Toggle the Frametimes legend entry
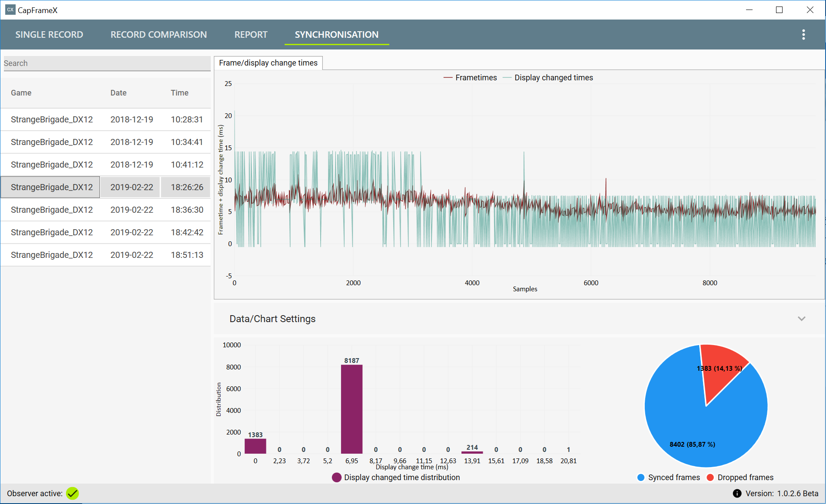This screenshot has height=504, width=826. coord(470,78)
